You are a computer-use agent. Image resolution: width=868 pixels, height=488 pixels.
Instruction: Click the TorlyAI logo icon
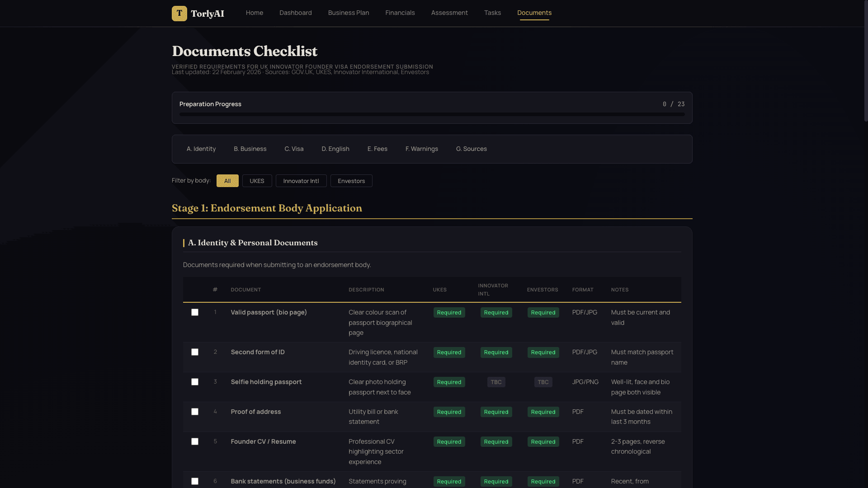pyautogui.click(x=179, y=14)
